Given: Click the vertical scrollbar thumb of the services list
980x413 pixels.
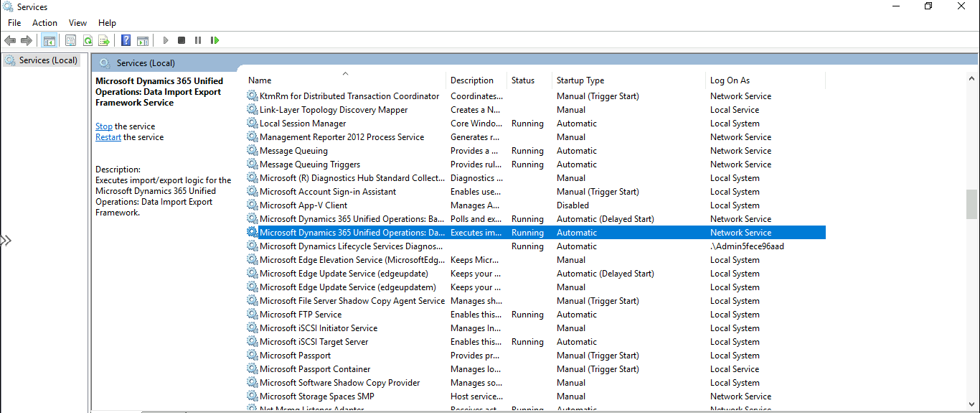Looking at the screenshot, I should point(971,204).
